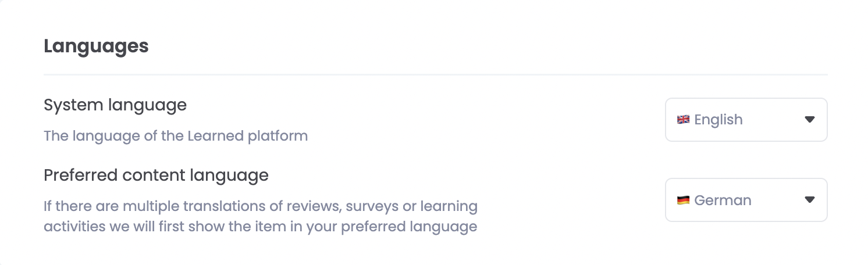The width and height of the screenshot is (868, 265).
Task: Open the System language dropdown
Action: (745, 120)
